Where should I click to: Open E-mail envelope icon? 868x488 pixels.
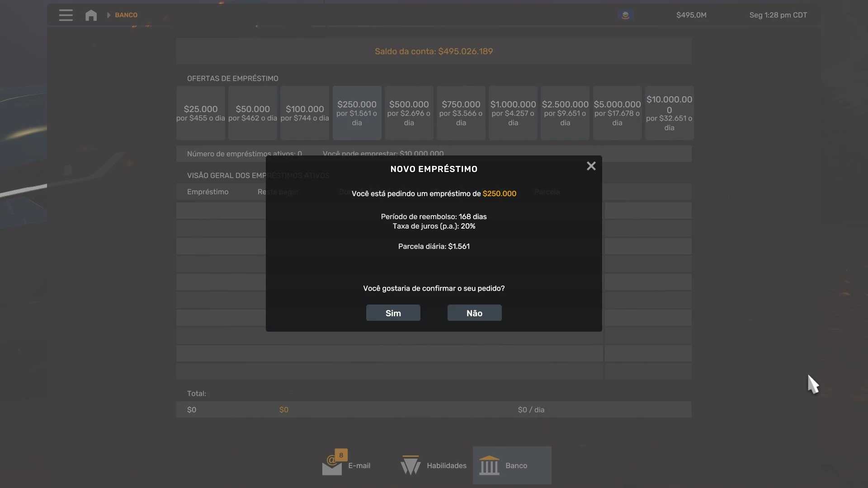[332, 465]
